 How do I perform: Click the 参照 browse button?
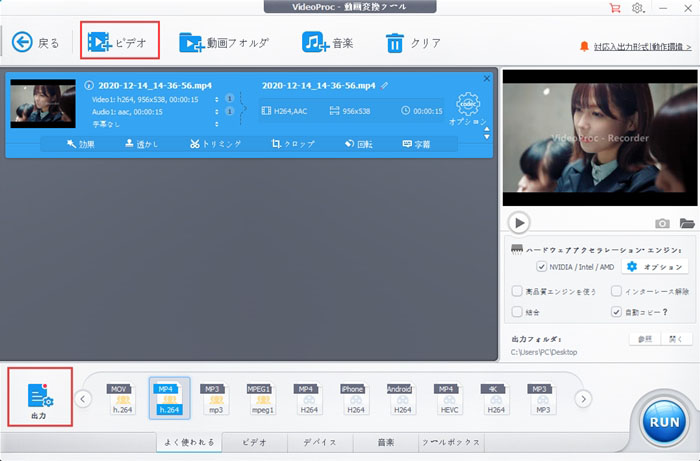tap(646, 339)
